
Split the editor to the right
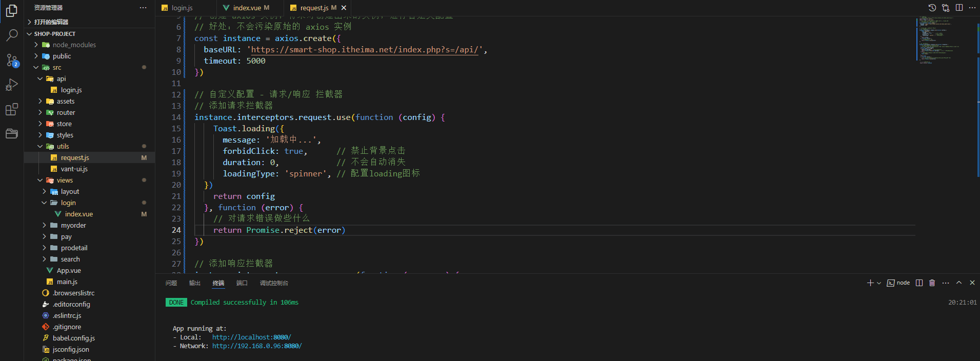[959, 8]
